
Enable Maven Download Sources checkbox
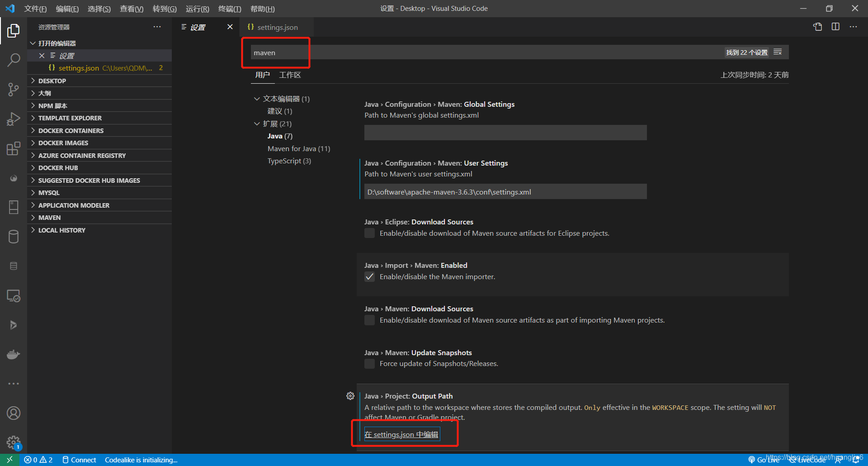tap(369, 320)
